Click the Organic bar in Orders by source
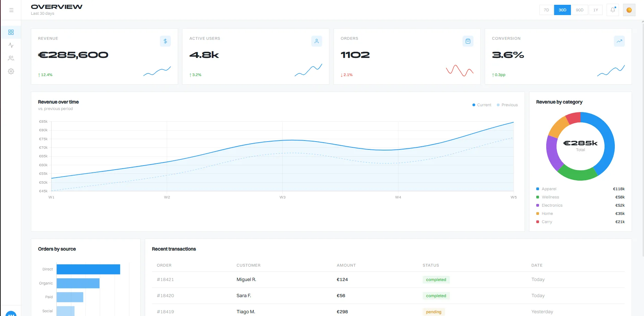This screenshot has height=316, width=644. [78, 283]
